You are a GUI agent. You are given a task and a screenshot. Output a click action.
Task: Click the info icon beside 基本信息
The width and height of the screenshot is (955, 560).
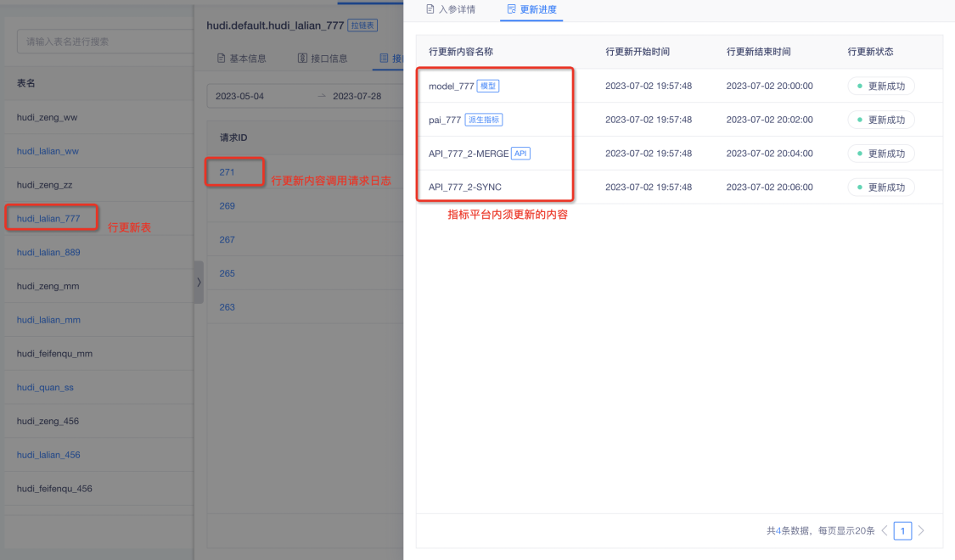point(221,59)
